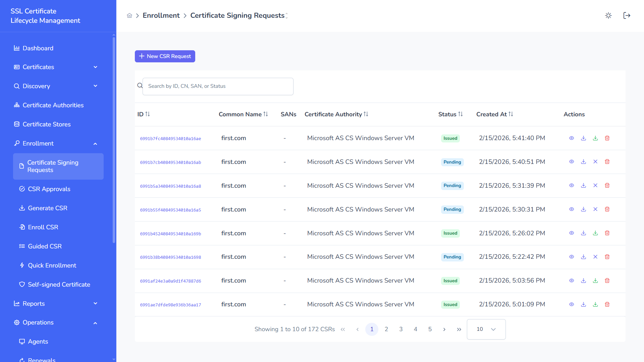Open Quick Enrollment via lightning bolt icon
Screen dimensions: 644x362
[x=22, y=265]
